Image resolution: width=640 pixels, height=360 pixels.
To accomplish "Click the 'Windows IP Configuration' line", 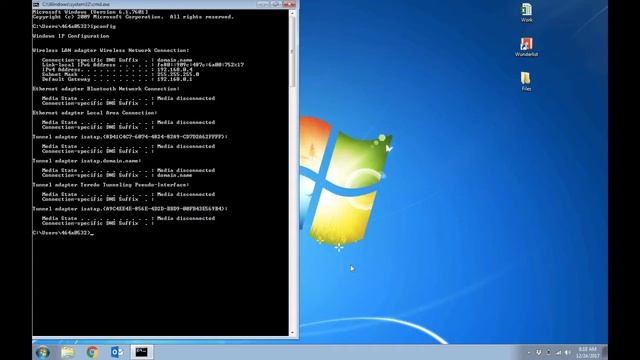I will 71,36.
